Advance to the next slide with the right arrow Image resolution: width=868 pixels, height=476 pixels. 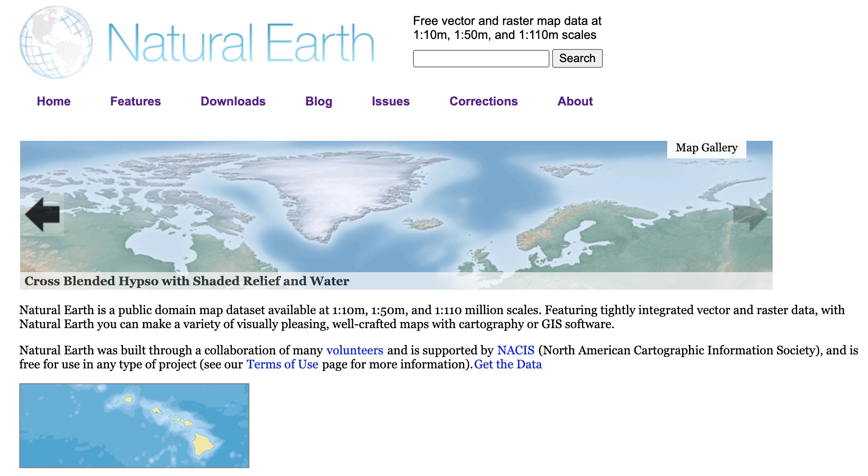click(x=750, y=214)
